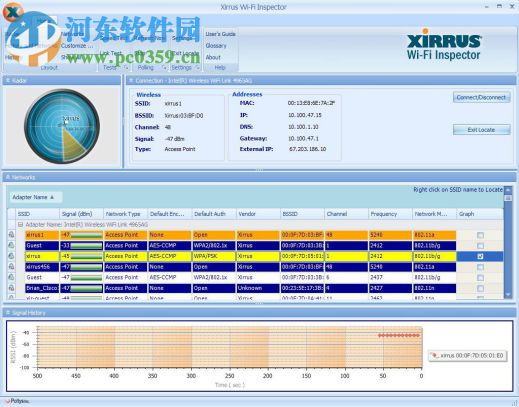Select Brian_Cisco SSID cell

(x=42, y=288)
